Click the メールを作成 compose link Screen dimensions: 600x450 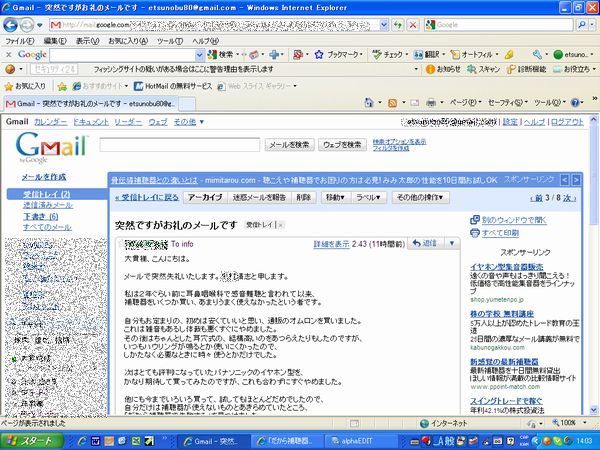44,177
